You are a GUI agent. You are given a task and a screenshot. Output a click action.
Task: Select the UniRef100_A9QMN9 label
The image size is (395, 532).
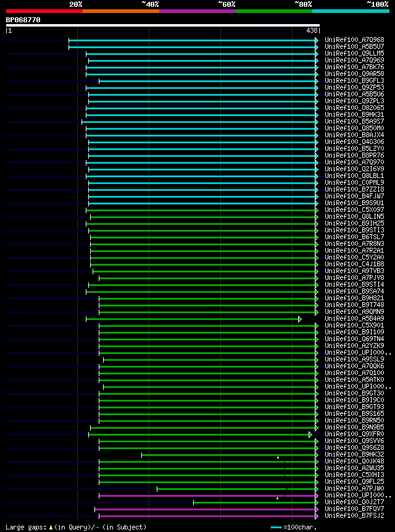(354, 312)
